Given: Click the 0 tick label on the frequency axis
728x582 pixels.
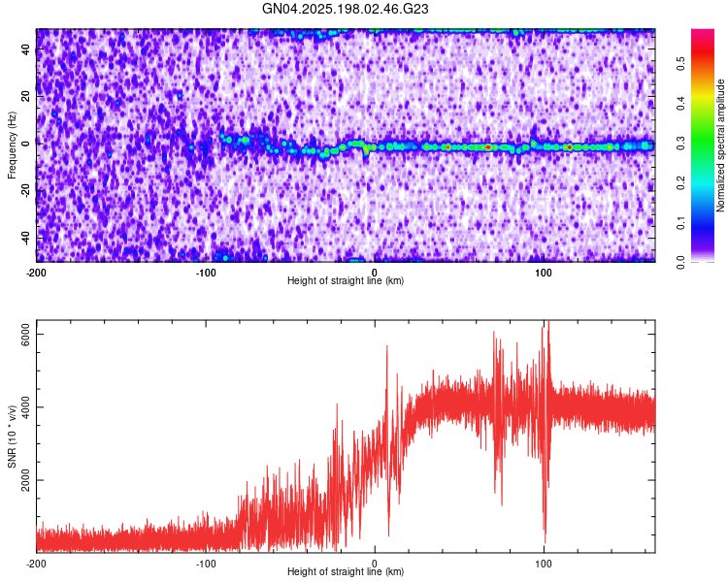Looking at the screenshot, I should click(25, 144).
